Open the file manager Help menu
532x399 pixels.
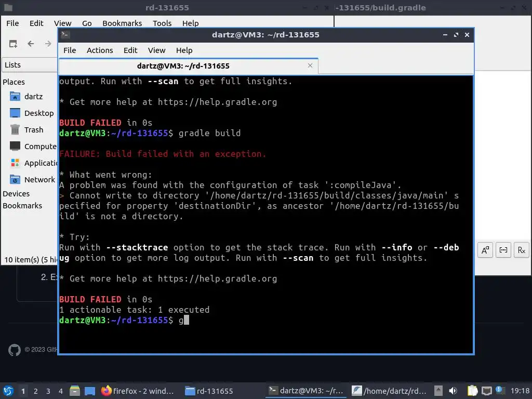point(190,23)
